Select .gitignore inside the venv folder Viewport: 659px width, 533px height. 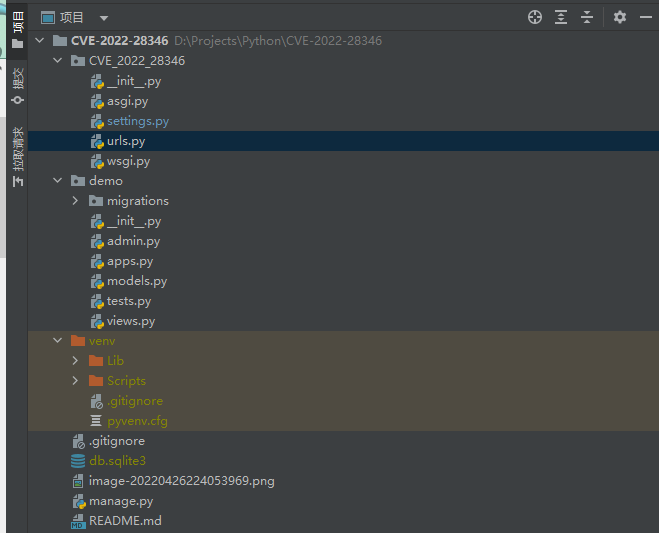134,401
